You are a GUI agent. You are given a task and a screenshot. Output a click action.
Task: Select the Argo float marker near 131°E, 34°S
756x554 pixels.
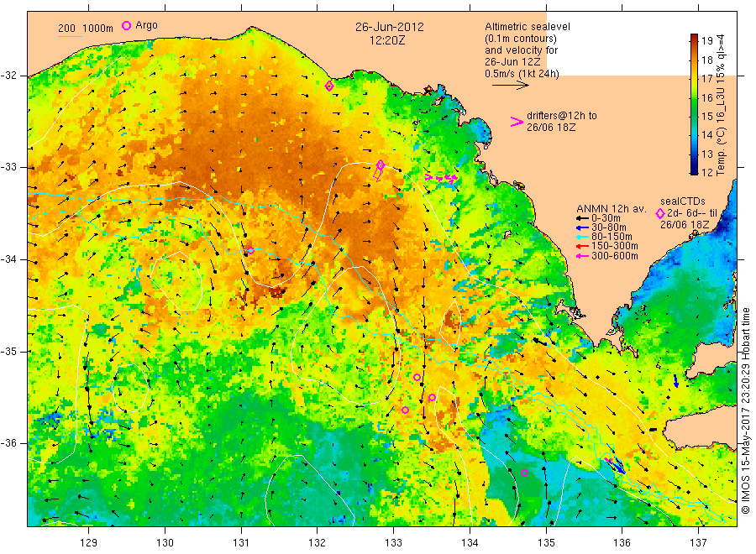click(250, 250)
